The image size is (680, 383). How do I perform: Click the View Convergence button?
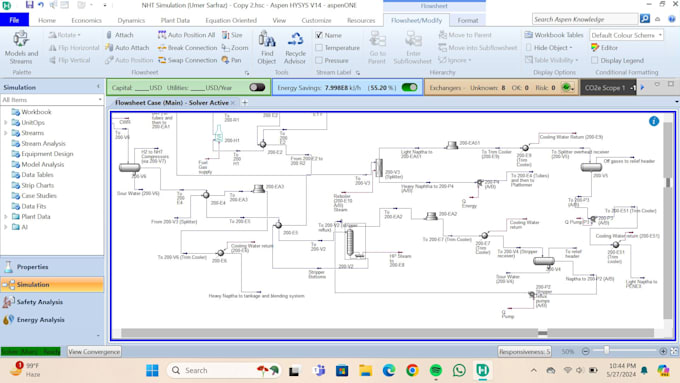pyautogui.click(x=94, y=351)
